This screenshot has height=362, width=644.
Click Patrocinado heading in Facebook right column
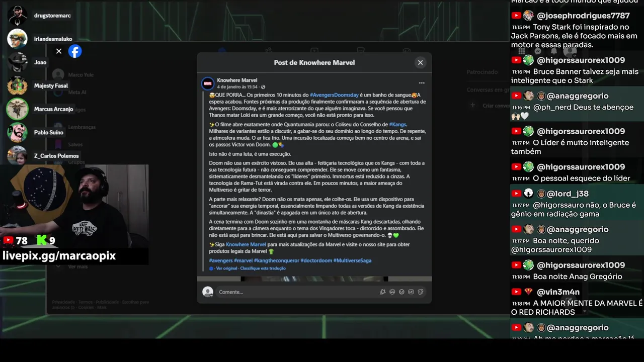click(x=483, y=72)
